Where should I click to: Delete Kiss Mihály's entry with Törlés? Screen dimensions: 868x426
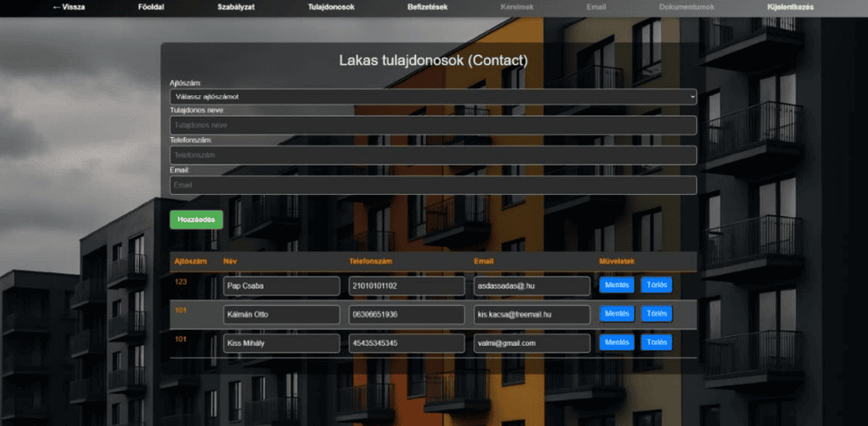[x=656, y=342]
